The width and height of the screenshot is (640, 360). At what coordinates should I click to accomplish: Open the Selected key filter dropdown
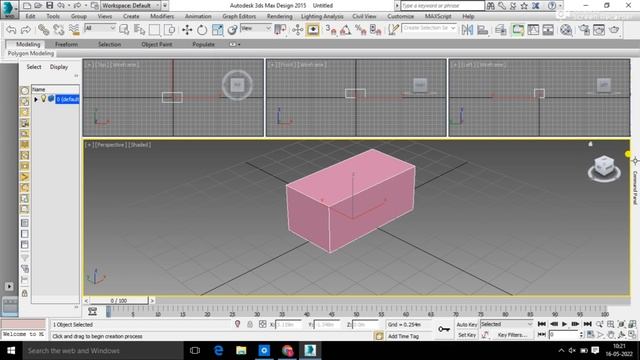507,324
